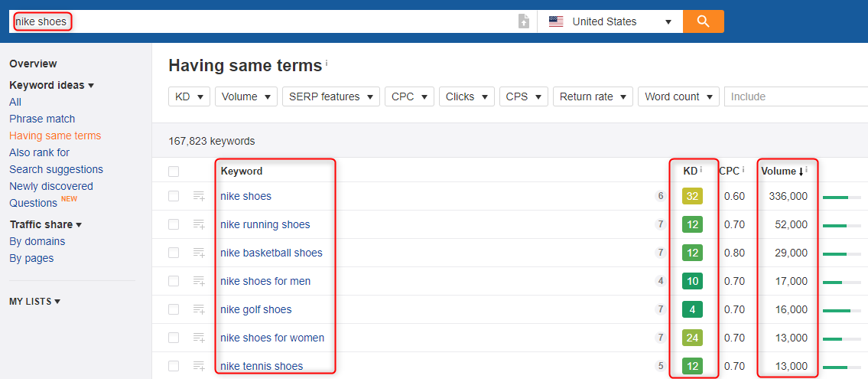The image size is (868, 379).
Task: Open the Volume filter dropdown
Action: pos(246,96)
